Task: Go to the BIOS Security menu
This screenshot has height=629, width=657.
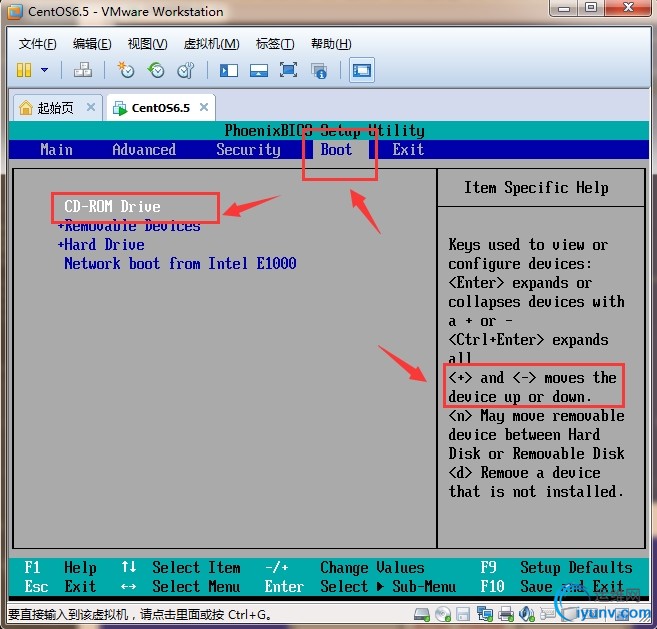Action: [x=248, y=150]
